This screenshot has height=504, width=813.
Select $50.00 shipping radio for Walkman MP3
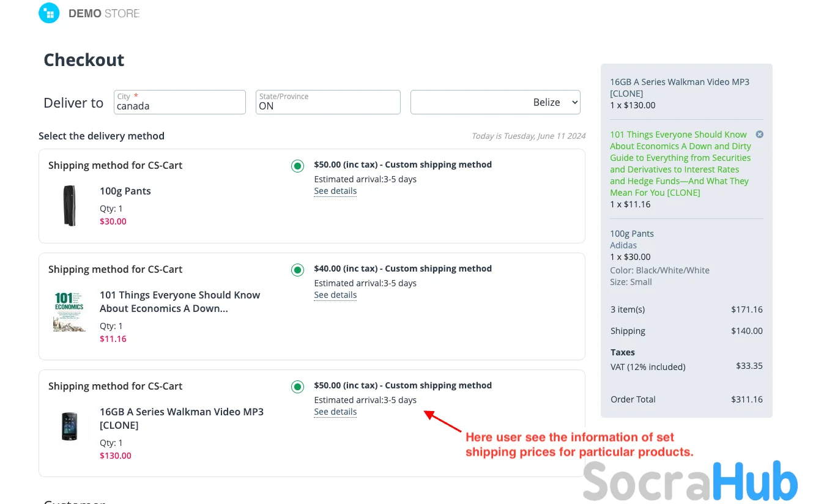point(297,387)
